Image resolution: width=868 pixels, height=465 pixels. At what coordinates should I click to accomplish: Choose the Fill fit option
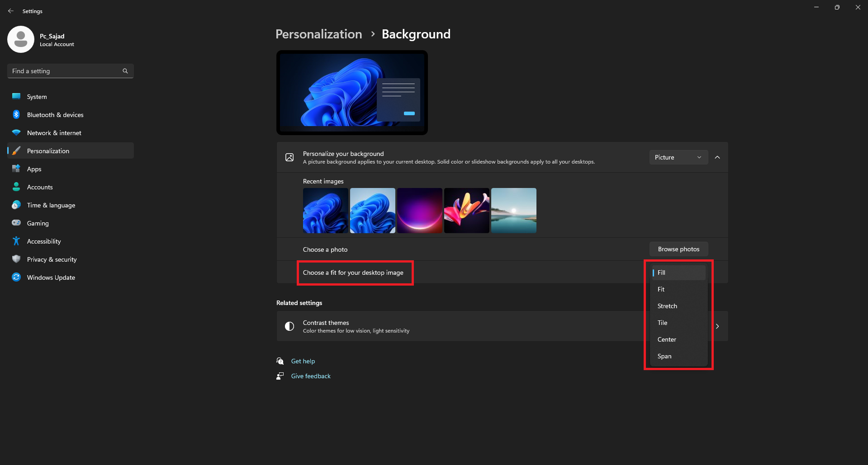coord(678,272)
